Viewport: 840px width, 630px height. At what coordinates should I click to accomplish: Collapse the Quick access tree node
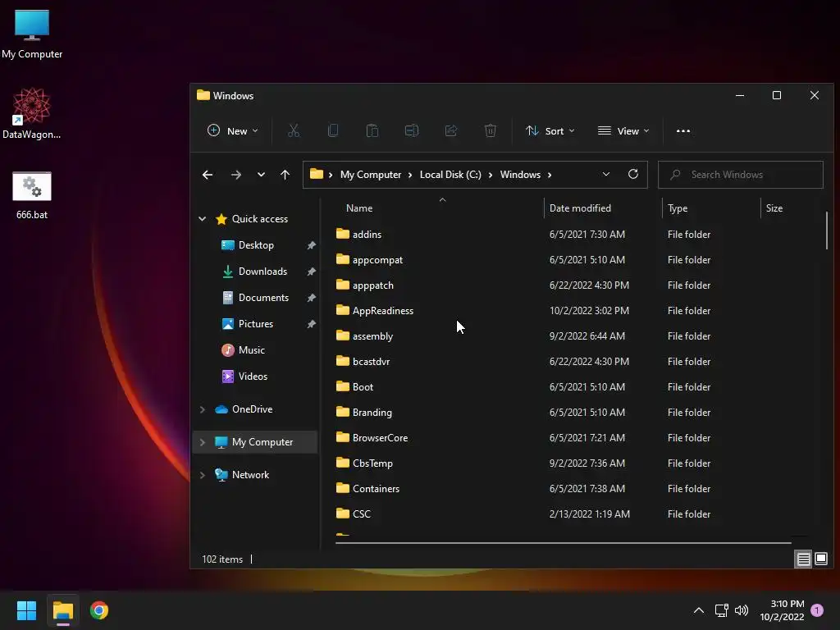click(203, 218)
